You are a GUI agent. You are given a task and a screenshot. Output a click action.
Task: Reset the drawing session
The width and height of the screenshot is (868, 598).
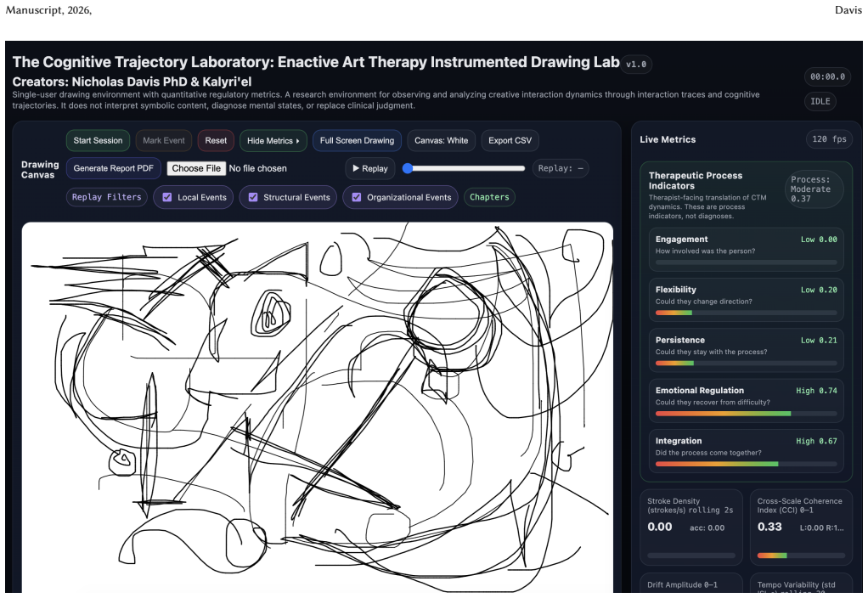(x=216, y=141)
